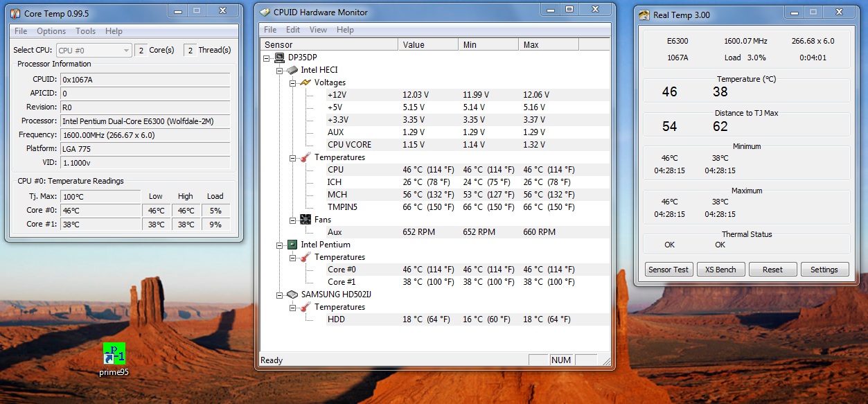Open the Select CPU dropdown in Core Temp
Image resolution: width=868 pixels, height=404 pixels.
(94, 50)
